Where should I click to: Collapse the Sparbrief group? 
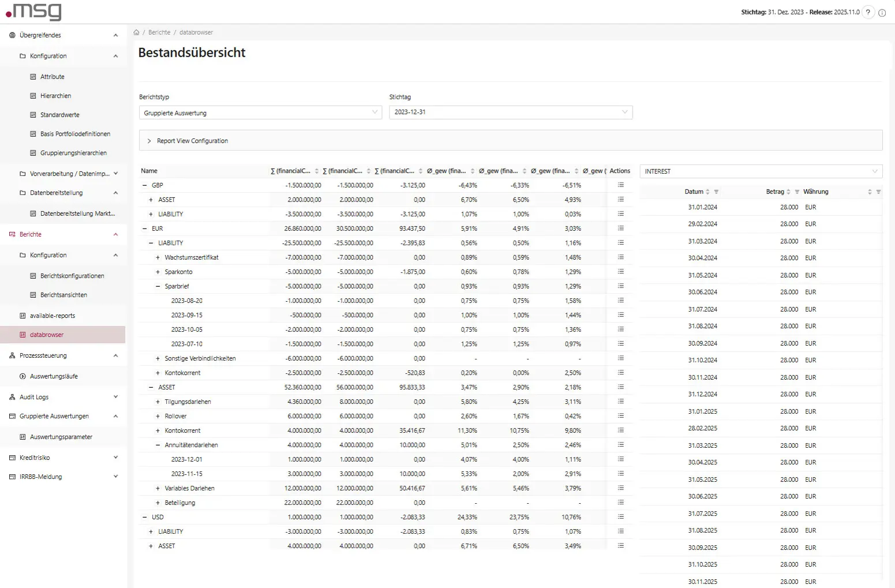157,286
